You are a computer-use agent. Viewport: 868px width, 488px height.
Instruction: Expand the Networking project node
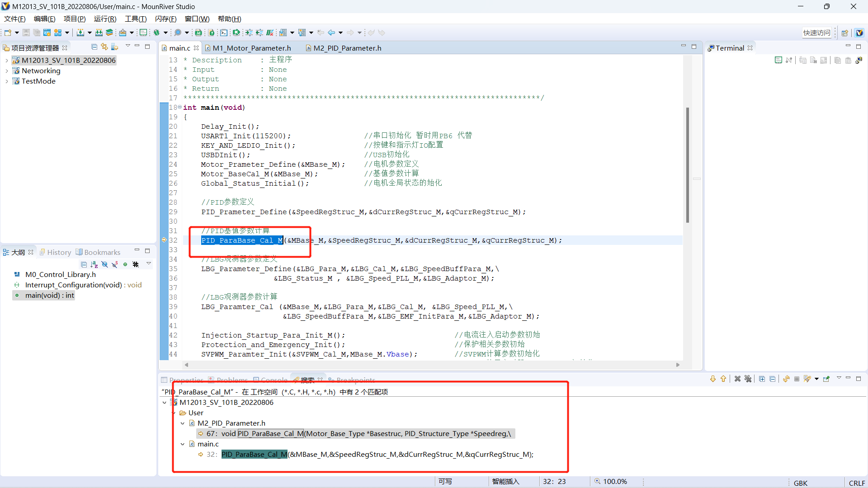[6, 71]
